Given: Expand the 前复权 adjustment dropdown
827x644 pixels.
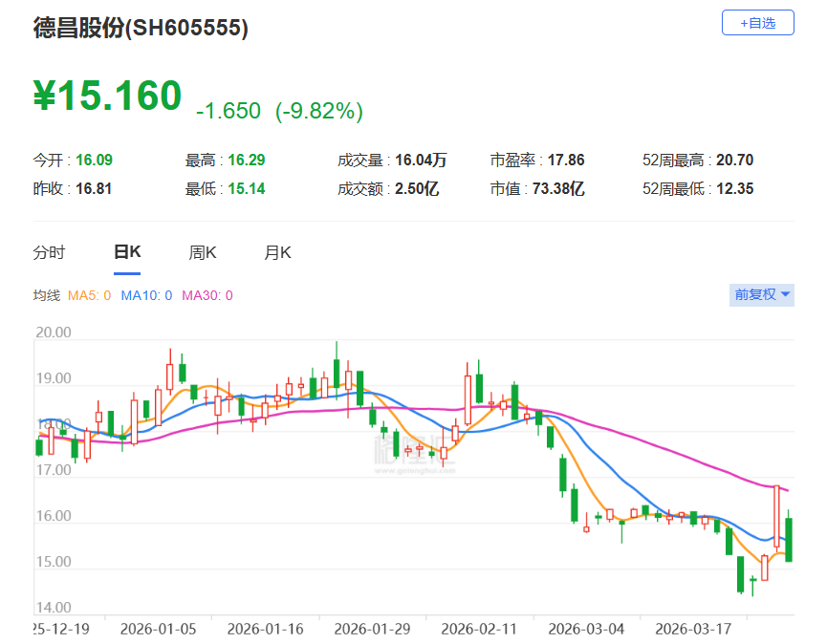Looking at the screenshot, I should (762, 294).
